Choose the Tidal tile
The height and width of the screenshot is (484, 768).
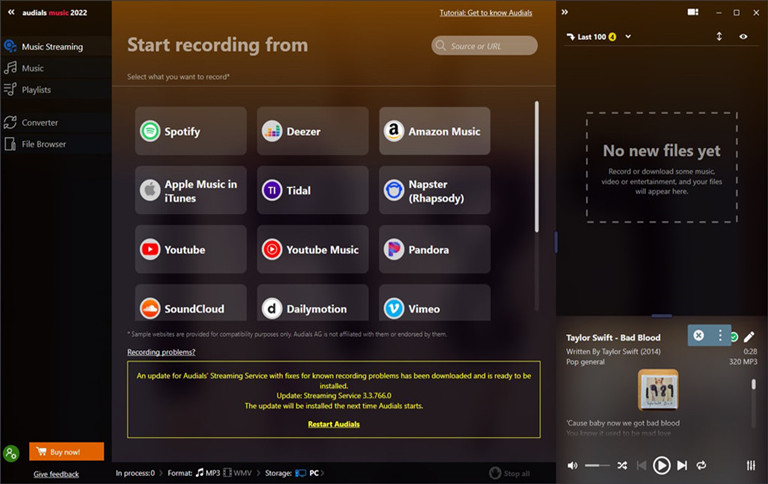312,191
